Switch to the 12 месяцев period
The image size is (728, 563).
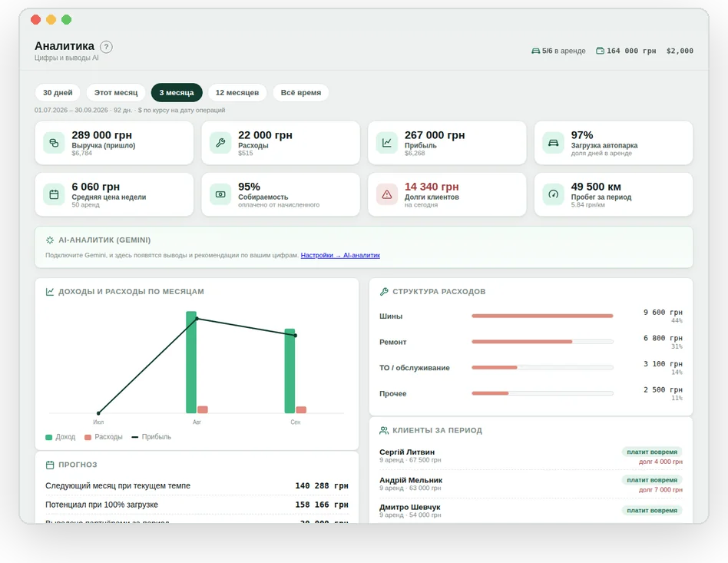tap(237, 92)
